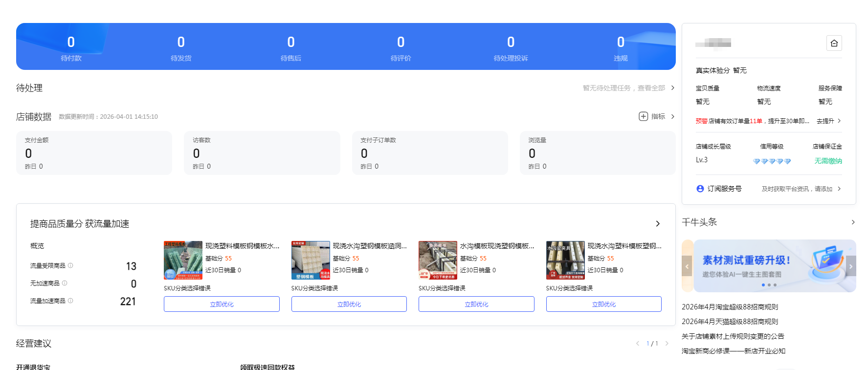Go to next banner slide arrow
This screenshot has height=370, width=868.
(851, 266)
